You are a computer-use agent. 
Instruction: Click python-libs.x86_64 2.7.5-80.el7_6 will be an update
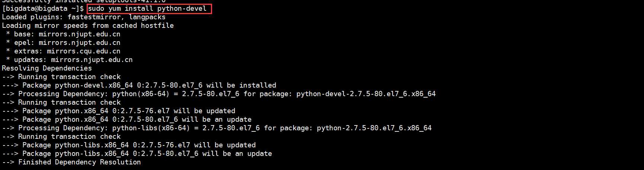point(137,154)
